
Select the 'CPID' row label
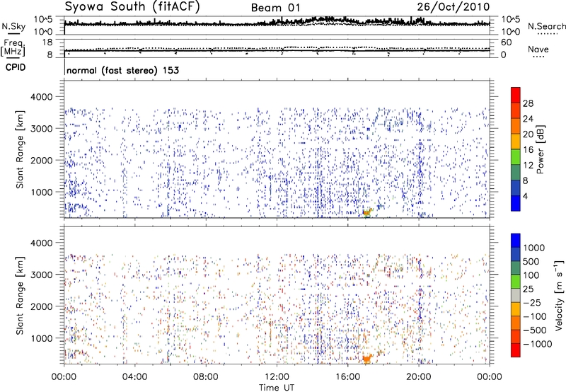[16, 67]
